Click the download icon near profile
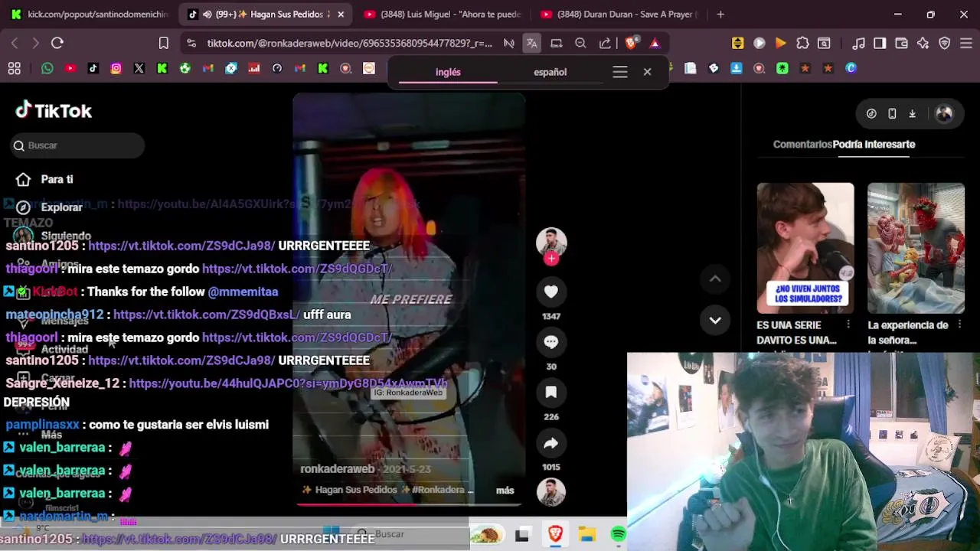The image size is (980, 551). click(x=912, y=113)
